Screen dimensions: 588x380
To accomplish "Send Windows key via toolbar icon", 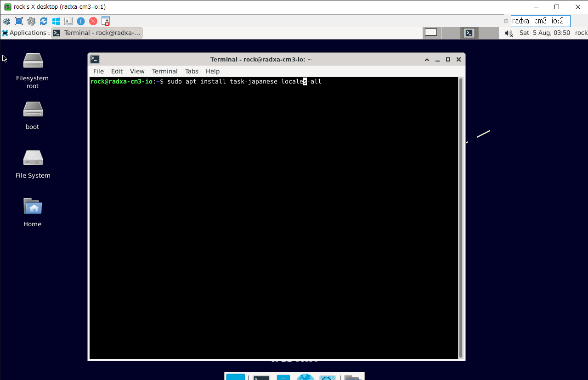I will click(x=56, y=21).
